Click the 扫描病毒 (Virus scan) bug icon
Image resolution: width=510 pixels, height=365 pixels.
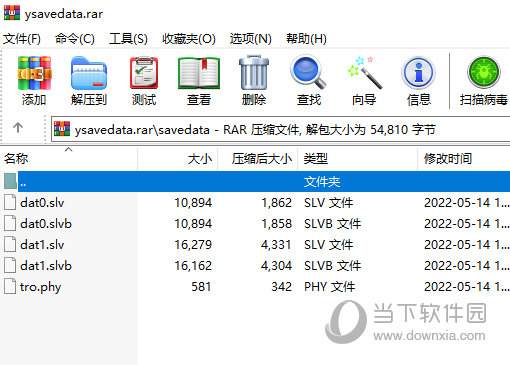[484, 72]
